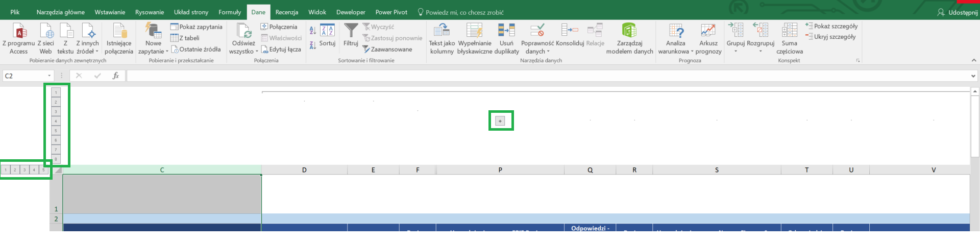The image size is (980, 244).
Task: Click Z programu Access icon
Action: (19, 31)
